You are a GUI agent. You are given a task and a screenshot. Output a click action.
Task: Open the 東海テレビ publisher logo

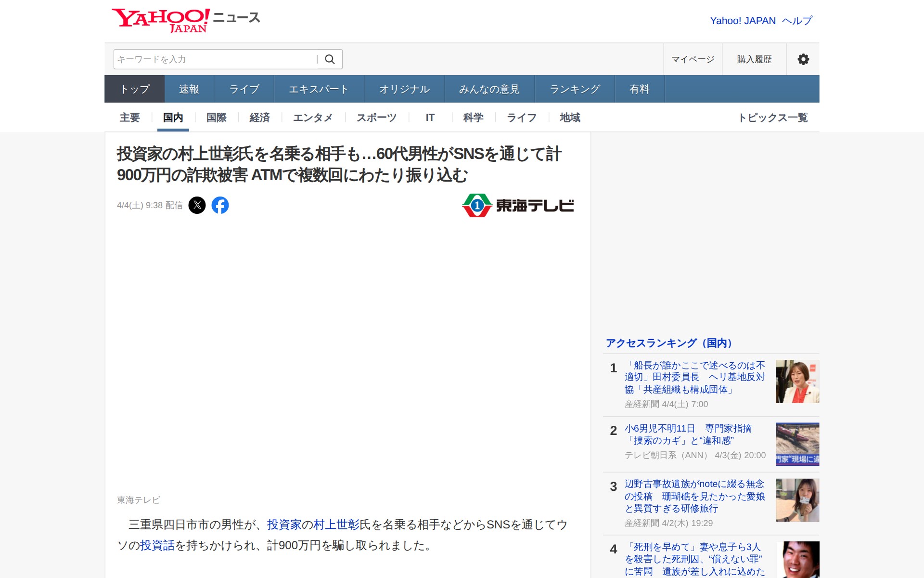point(517,205)
